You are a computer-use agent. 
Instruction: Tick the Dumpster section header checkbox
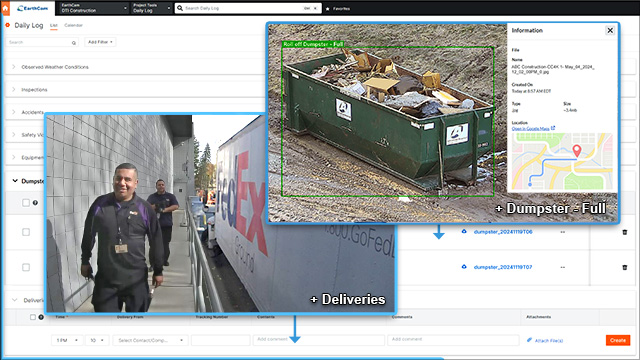[x=26, y=202]
